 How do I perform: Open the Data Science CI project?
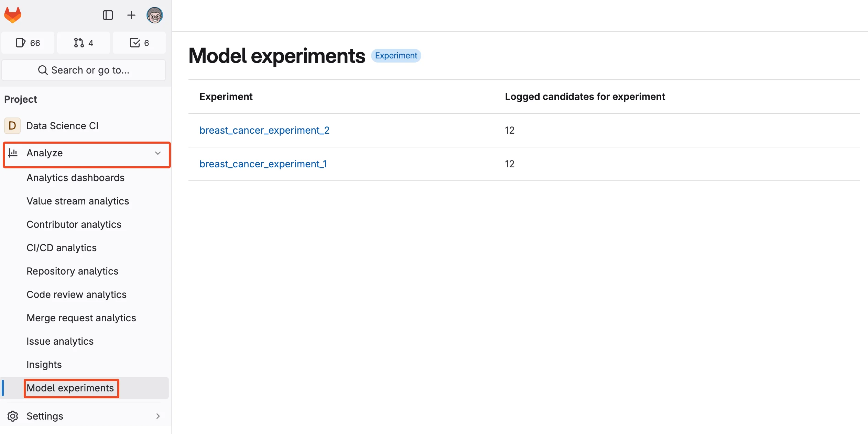coord(62,126)
